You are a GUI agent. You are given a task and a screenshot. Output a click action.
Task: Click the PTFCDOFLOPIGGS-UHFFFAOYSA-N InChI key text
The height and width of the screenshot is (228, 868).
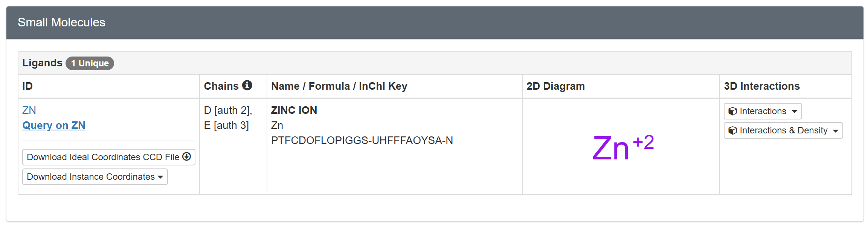click(362, 140)
